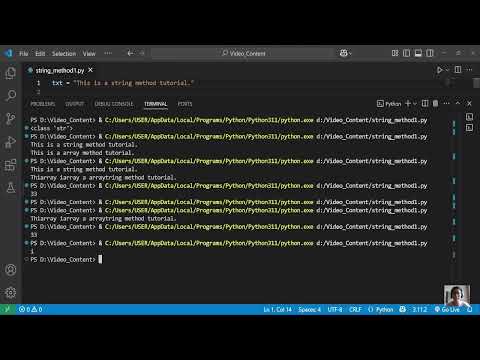Open the File menu
Viewport: 480px width, 360px height.
(x=24, y=53)
